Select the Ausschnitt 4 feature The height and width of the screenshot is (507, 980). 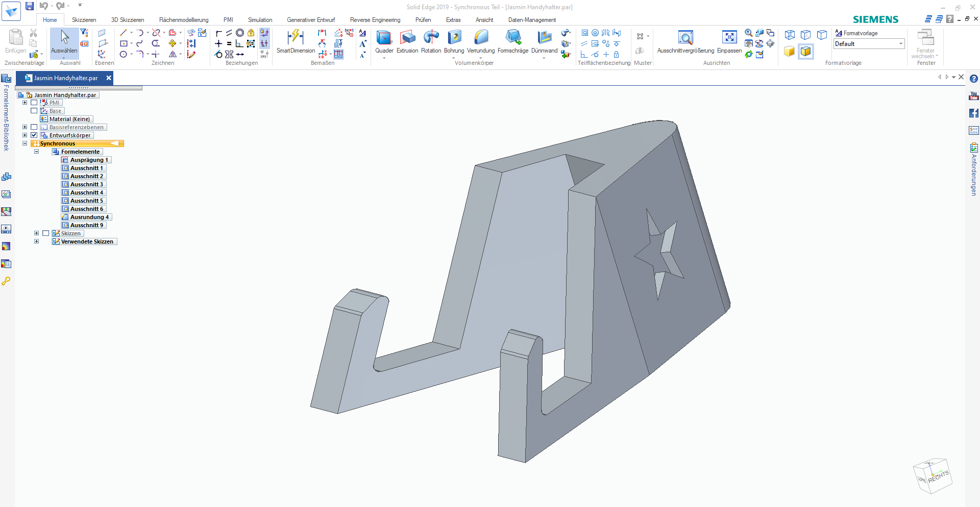click(84, 192)
